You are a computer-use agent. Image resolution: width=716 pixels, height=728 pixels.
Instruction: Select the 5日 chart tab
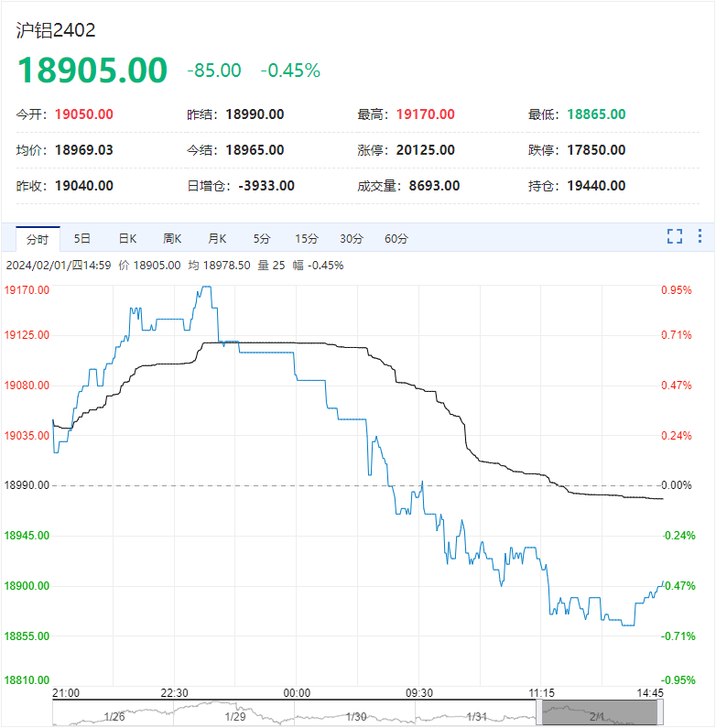(x=82, y=239)
